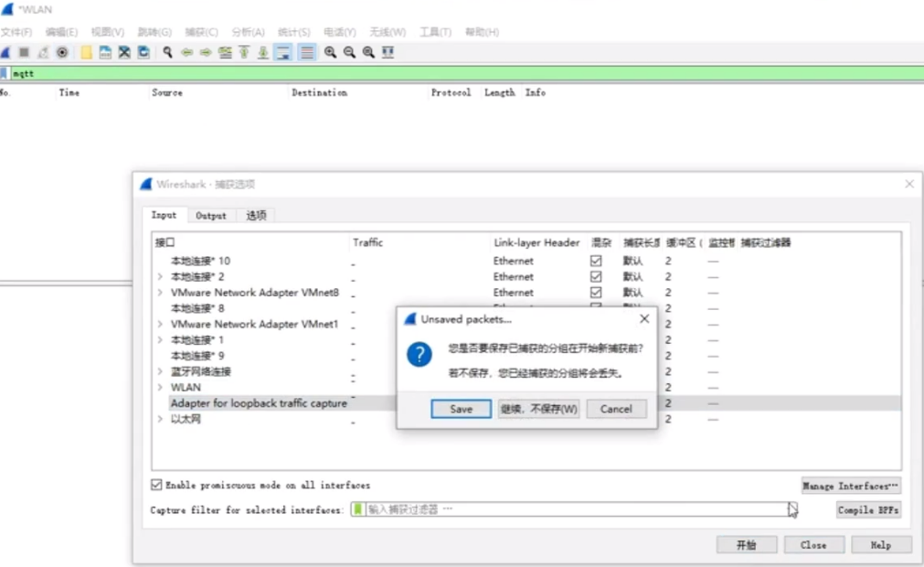Zoom in the main window text
Viewport: 924px width, 567px height.
tap(330, 52)
